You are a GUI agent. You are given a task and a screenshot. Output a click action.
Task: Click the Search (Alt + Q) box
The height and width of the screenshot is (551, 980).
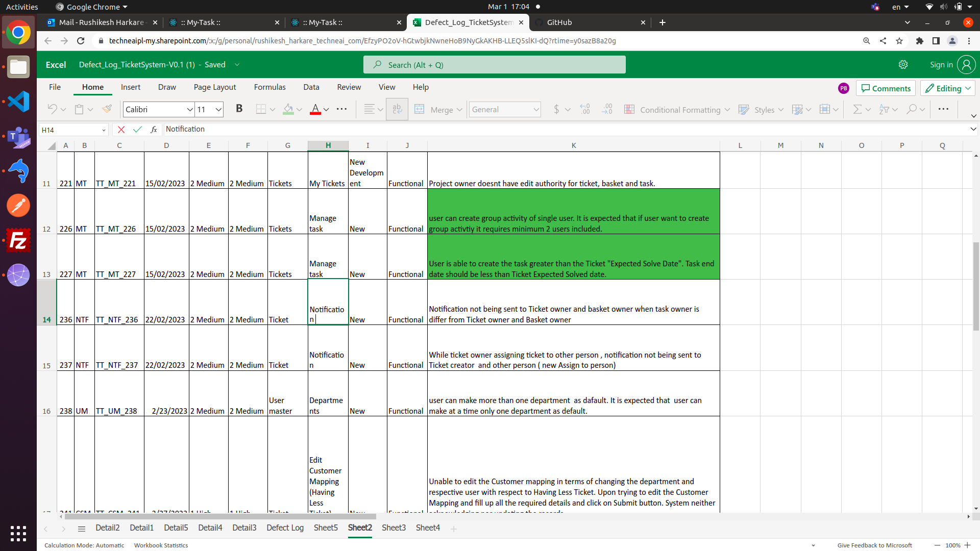point(494,65)
